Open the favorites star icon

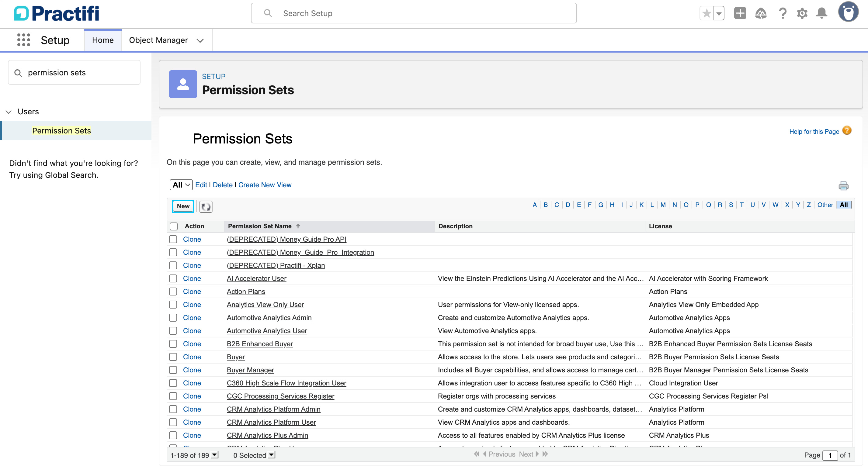(706, 13)
